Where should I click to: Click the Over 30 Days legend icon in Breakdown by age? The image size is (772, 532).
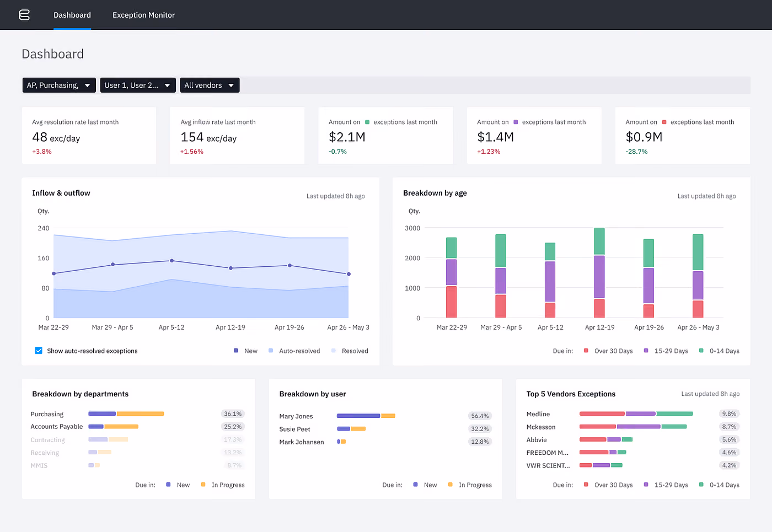click(x=586, y=351)
